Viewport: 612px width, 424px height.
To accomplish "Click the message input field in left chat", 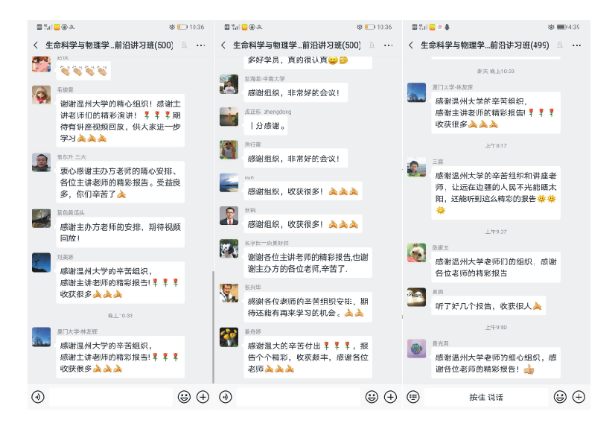I will pyautogui.click(x=111, y=397).
